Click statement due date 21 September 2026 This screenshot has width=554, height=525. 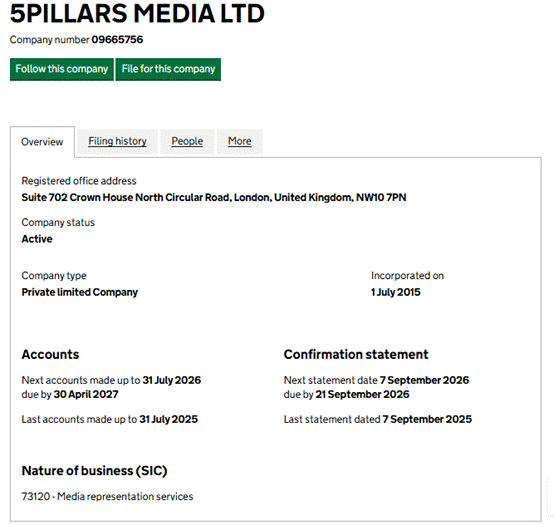(x=363, y=394)
